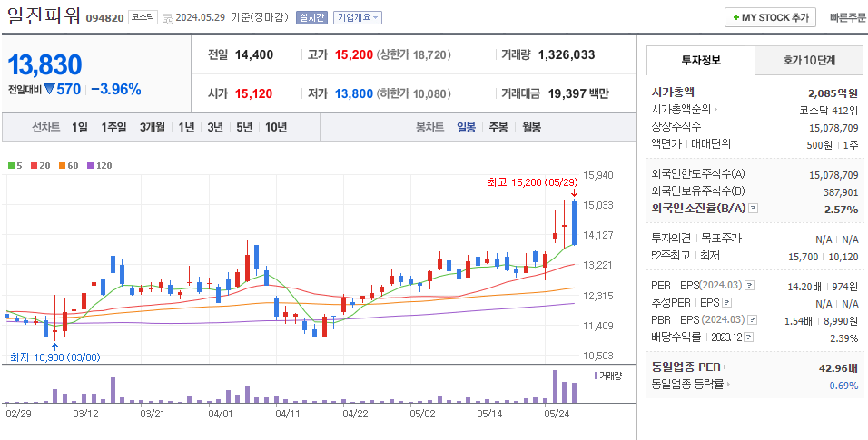Select the 월봉 candle chart
This screenshot has width=868, height=440.
click(531, 127)
